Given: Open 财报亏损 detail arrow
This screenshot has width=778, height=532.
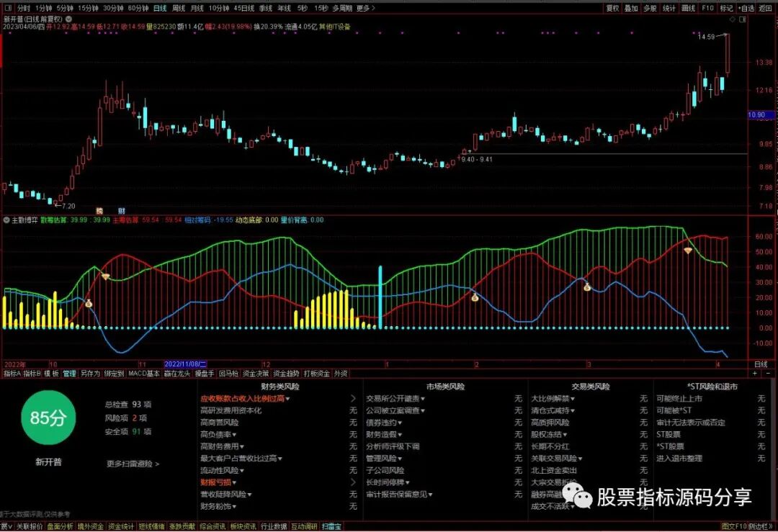Looking at the screenshot, I should coord(353,482).
